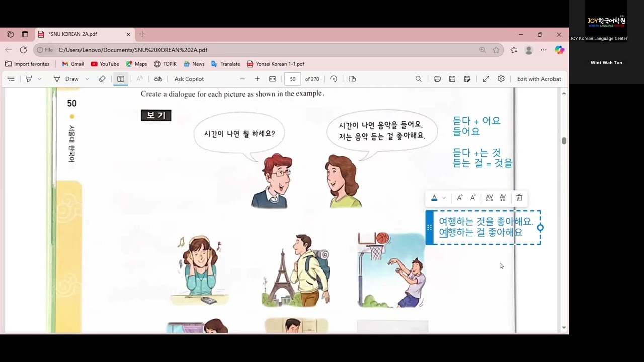Open the Draw tool options dropdown
644x362 pixels.
pos(87,79)
